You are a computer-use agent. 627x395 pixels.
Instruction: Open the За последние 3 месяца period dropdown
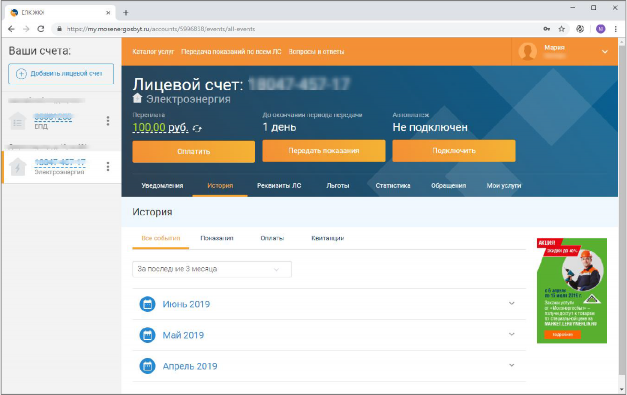click(212, 269)
